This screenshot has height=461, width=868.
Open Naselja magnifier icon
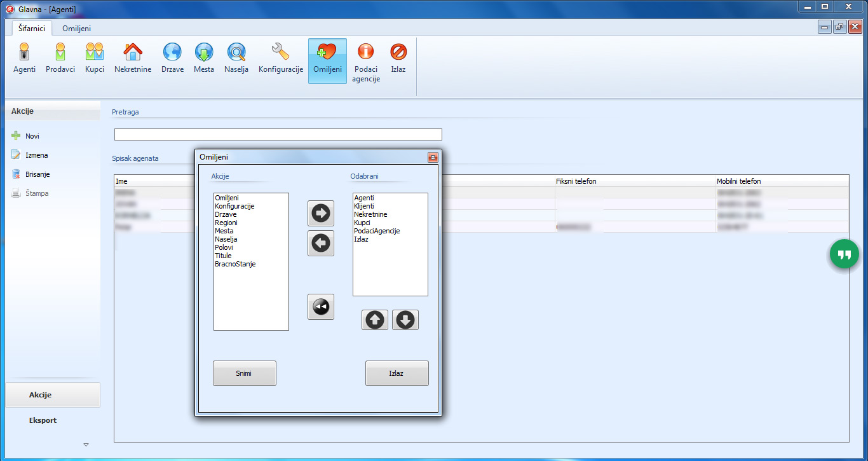pos(236,58)
